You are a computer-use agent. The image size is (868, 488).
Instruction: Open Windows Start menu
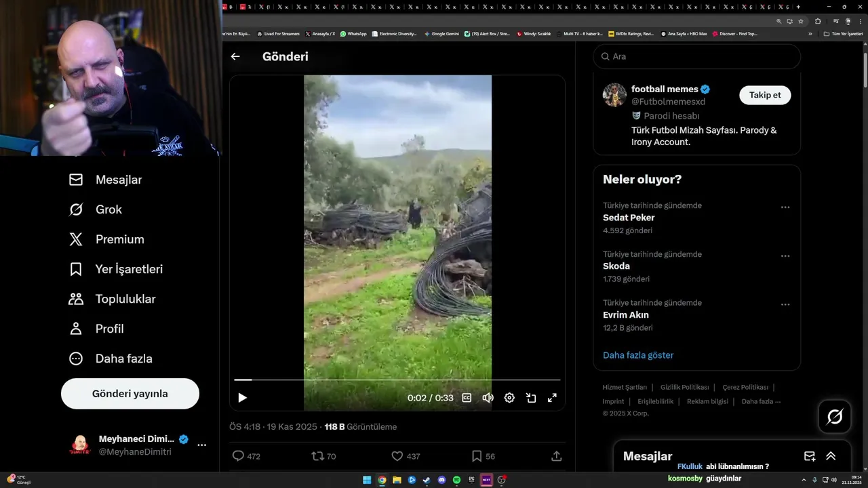coord(367,480)
